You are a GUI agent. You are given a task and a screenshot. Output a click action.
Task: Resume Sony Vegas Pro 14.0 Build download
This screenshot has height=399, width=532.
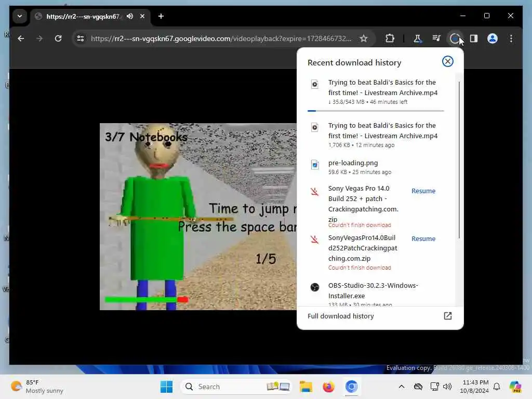[423, 191]
